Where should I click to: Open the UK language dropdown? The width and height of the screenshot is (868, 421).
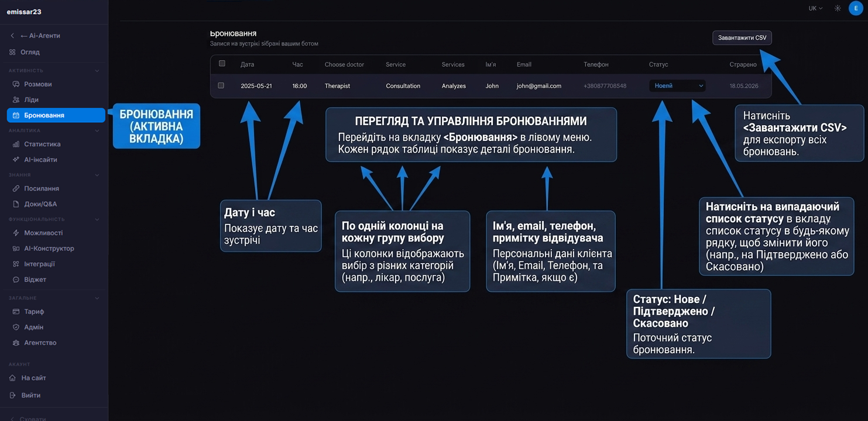[815, 8]
